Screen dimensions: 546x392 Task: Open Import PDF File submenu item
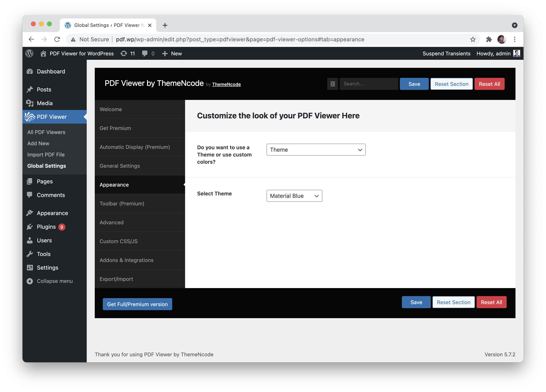coord(46,155)
